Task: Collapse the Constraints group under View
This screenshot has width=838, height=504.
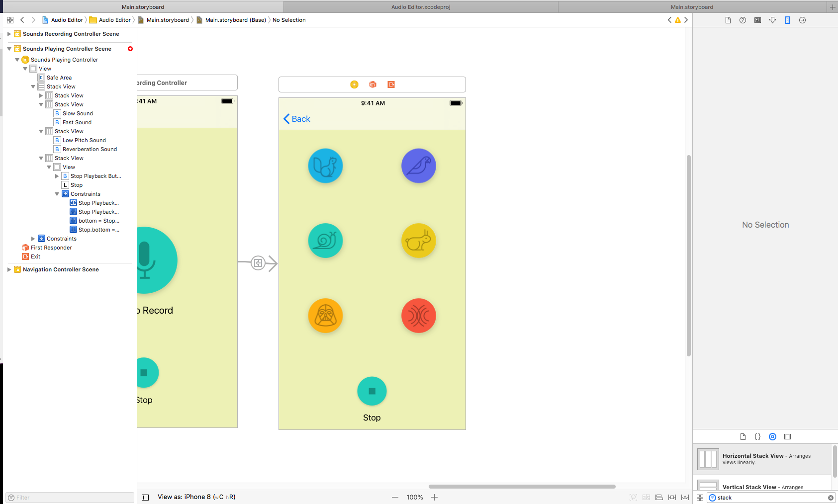Action: point(57,194)
